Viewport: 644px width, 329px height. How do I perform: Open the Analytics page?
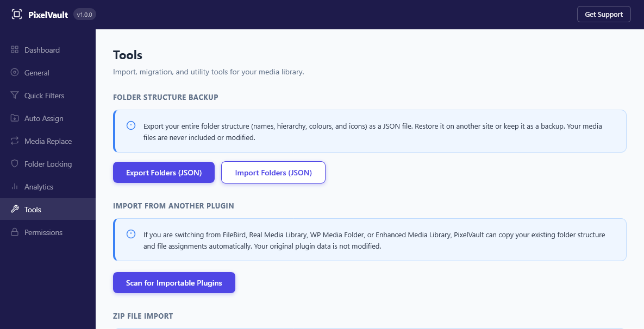coord(48,187)
